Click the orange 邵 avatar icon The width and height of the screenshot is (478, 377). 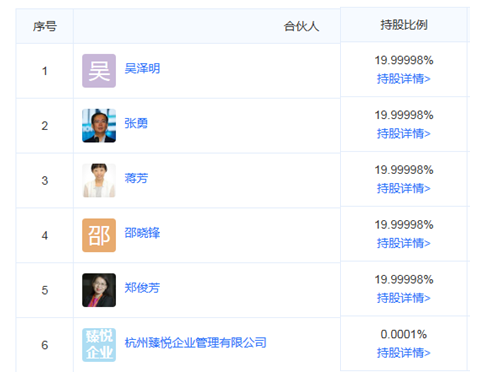pos(99,235)
